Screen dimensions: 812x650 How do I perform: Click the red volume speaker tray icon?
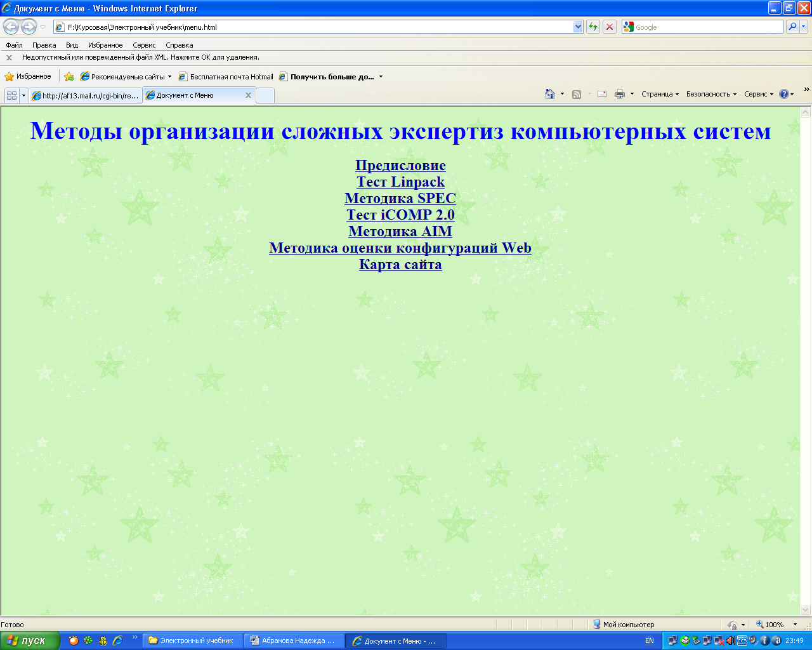730,640
